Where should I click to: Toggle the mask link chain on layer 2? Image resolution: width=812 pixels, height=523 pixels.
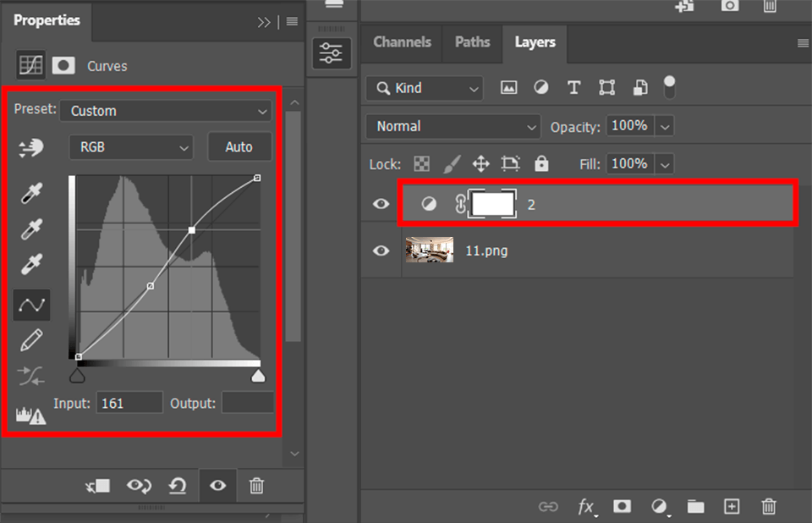(x=460, y=204)
